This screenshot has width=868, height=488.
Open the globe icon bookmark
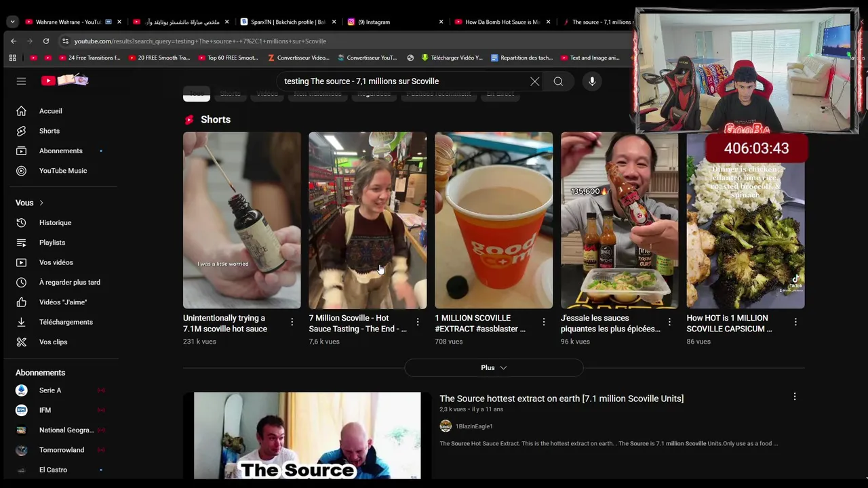click(x=411, y=58)
